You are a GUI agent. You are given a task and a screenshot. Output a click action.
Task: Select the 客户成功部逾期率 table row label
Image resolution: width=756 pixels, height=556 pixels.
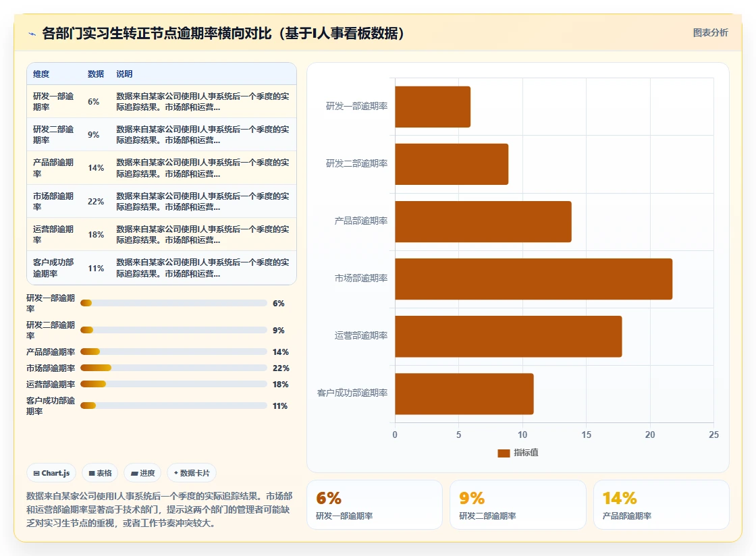point(53,268)
